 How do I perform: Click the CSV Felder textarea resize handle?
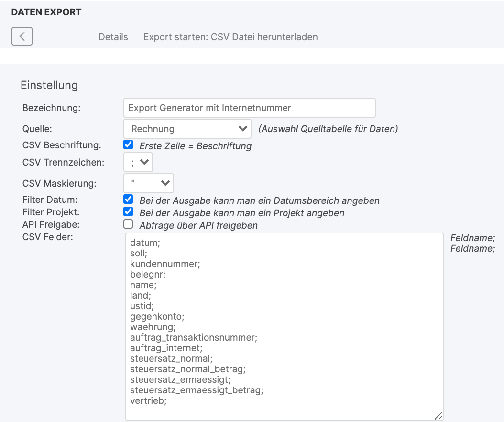pos(438,416)
